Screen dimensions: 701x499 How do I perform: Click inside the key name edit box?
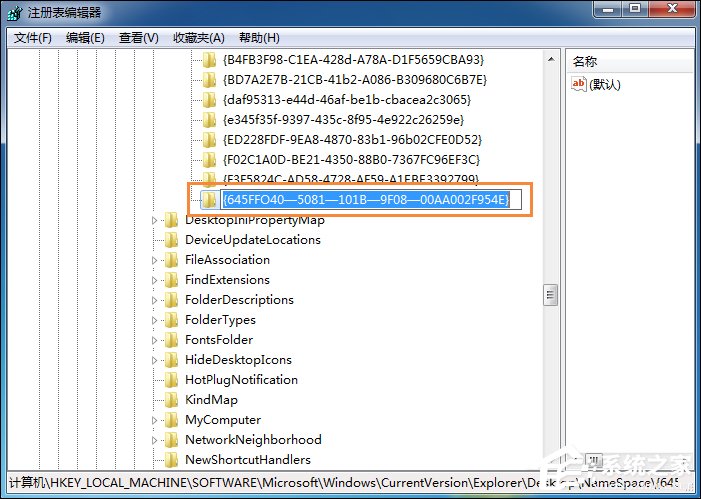click(371, 199)
